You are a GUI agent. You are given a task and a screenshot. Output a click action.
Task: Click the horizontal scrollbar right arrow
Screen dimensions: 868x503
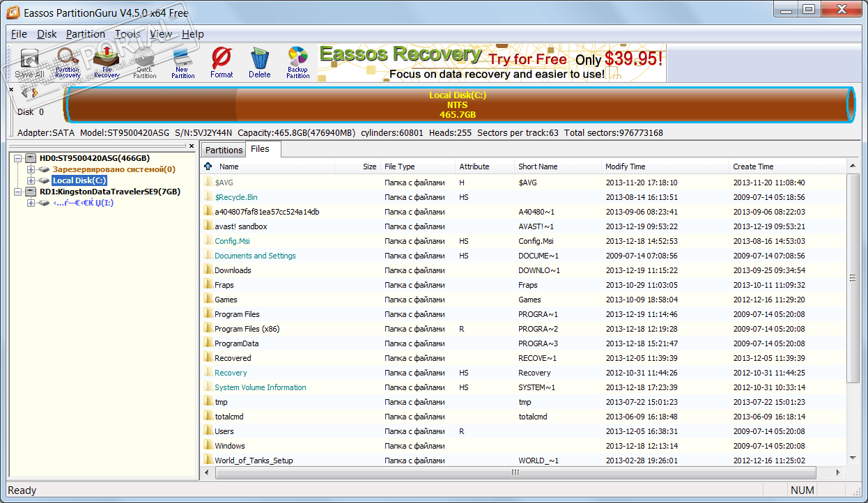coord(839,472)
